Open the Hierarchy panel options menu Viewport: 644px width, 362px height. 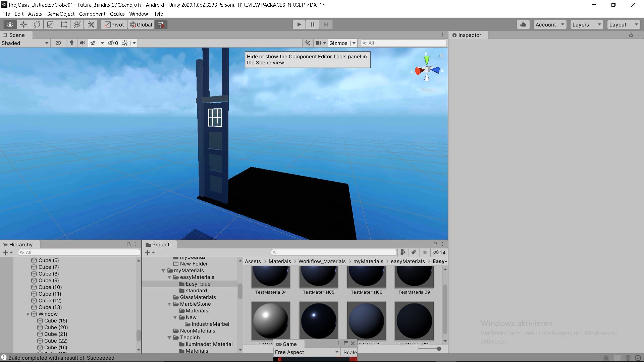click(x=136, y=244)
